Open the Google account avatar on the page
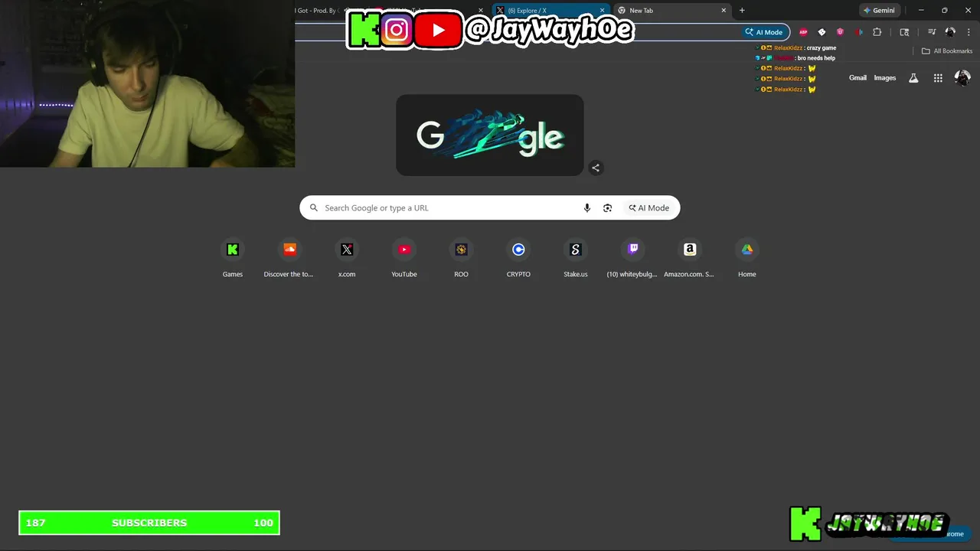 [962, 78]
